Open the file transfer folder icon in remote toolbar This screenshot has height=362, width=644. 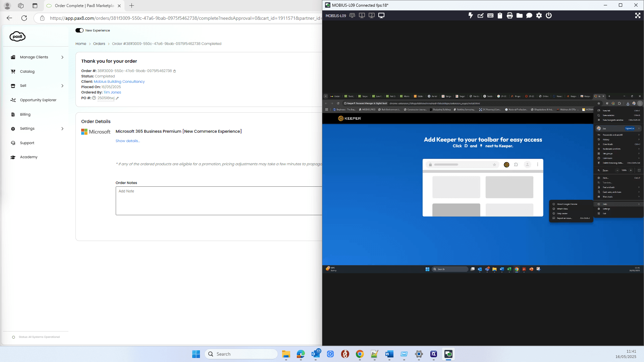(x=519, y=15)
